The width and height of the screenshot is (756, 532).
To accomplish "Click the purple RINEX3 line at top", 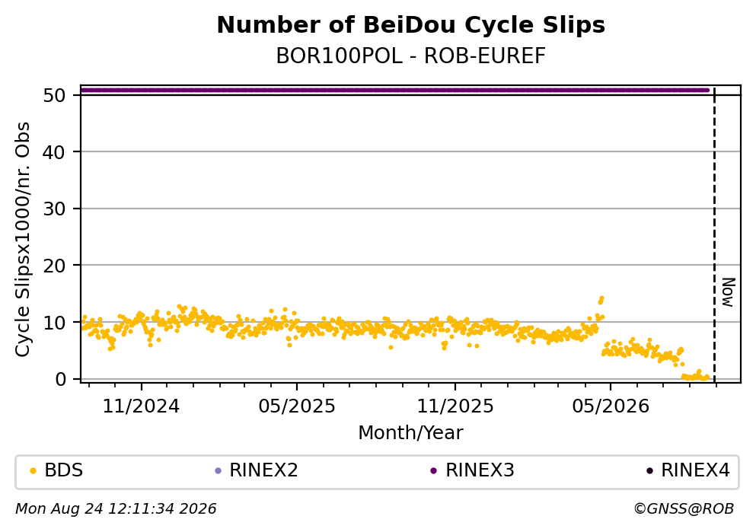I will 394,90.
